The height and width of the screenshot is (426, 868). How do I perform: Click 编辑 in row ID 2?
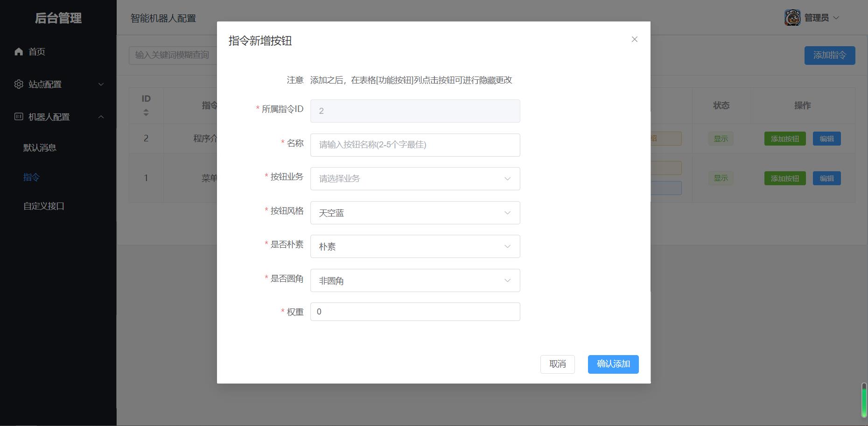click(827, 139)
